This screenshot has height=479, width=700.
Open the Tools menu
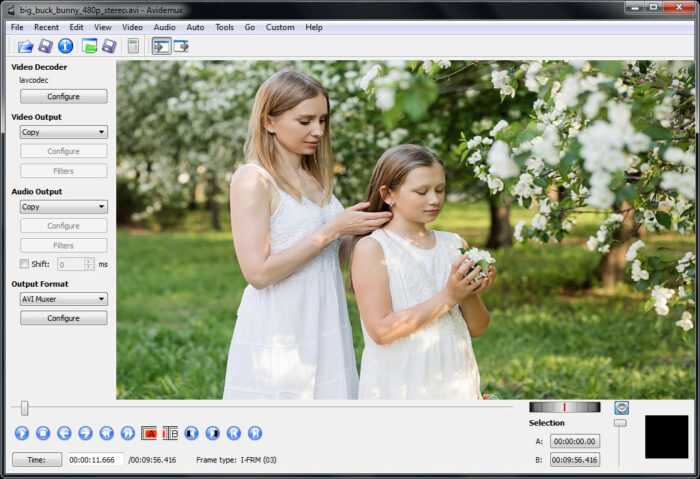(x=224, y=27)
